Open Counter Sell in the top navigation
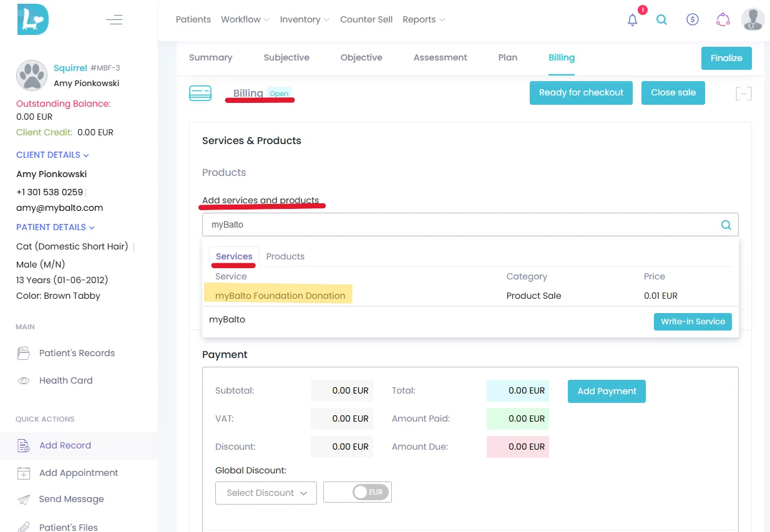 pyautogui.click(x=366, y=19)
